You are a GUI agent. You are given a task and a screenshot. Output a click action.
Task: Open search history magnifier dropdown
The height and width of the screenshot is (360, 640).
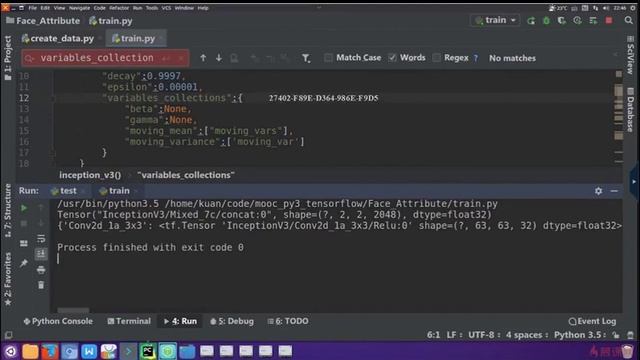coord(29,58)
